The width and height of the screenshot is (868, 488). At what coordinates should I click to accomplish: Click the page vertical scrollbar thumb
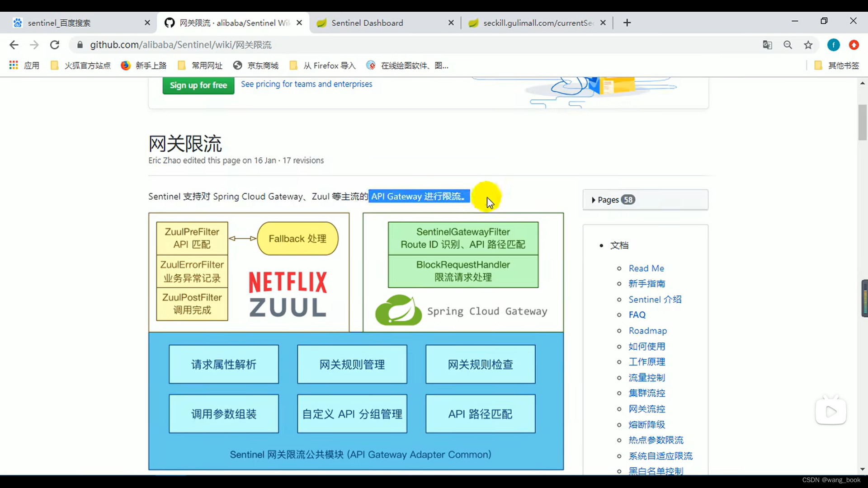click(862, 122)
